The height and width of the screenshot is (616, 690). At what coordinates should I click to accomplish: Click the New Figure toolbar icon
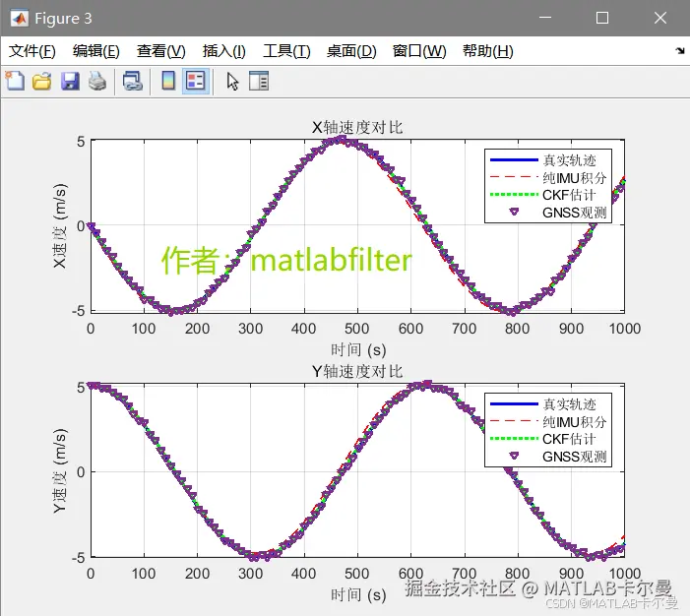(16, 82)
